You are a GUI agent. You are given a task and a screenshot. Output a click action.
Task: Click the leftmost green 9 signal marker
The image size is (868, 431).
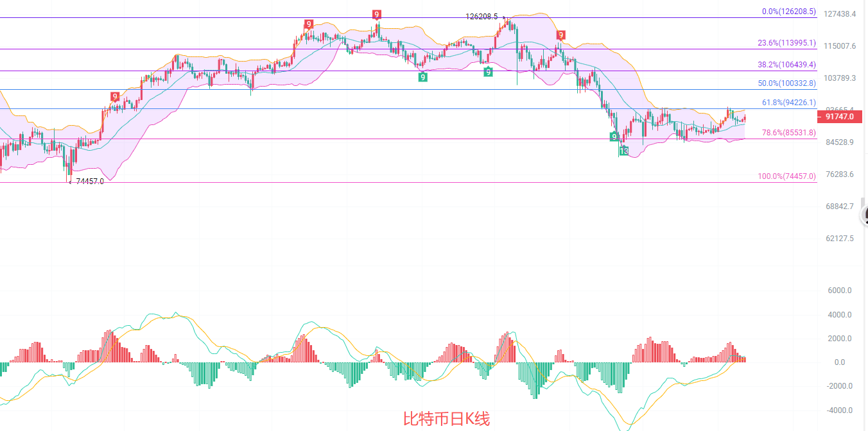(422, 77)
